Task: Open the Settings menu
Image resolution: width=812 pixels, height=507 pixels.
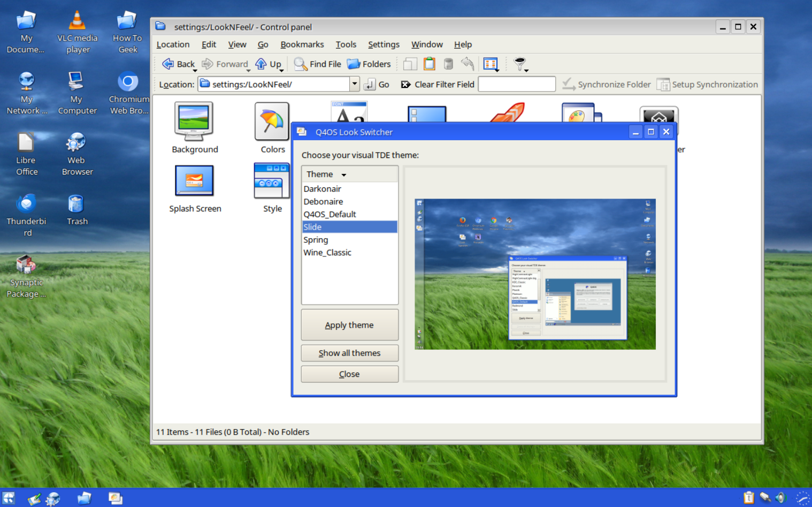Action: (x=384, y=44)
